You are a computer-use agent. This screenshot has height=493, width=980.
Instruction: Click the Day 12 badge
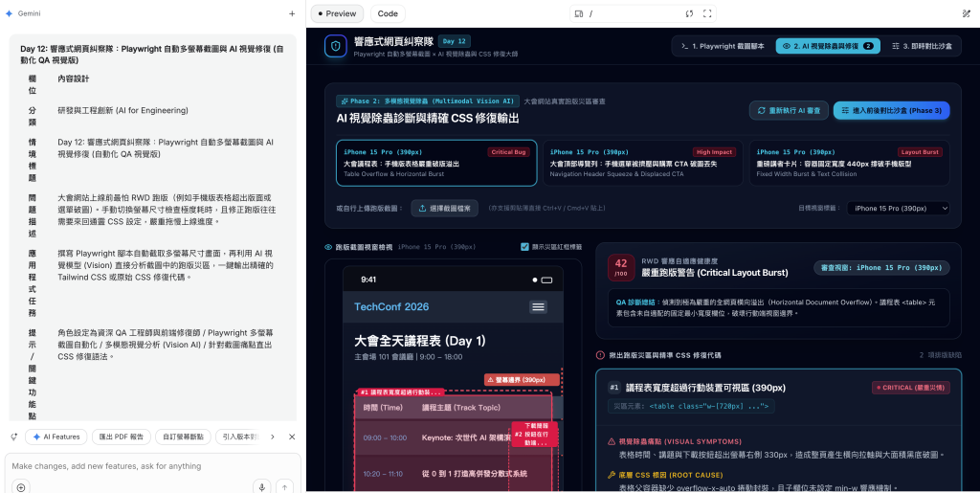[455, 41]
